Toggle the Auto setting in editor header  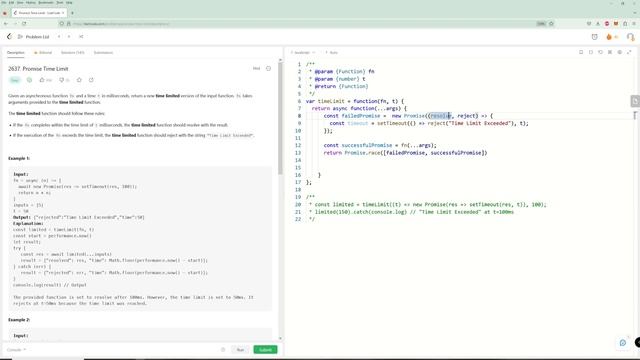point(331,53)
